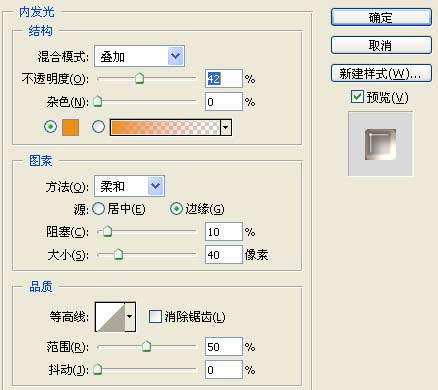Click the 取消 cancel button

(381, 45)
